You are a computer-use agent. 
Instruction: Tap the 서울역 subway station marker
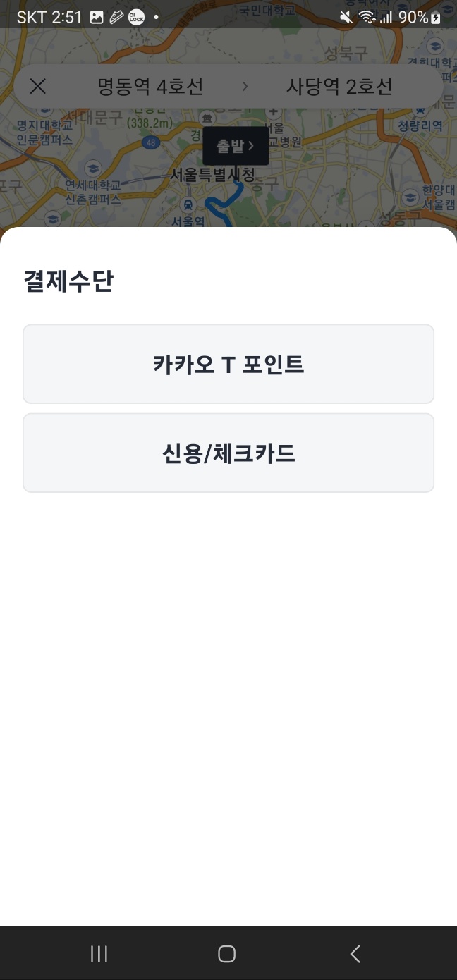189,204
